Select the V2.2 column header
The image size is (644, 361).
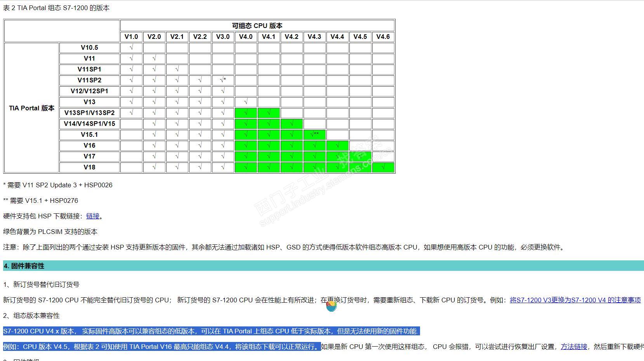[200, 37]
